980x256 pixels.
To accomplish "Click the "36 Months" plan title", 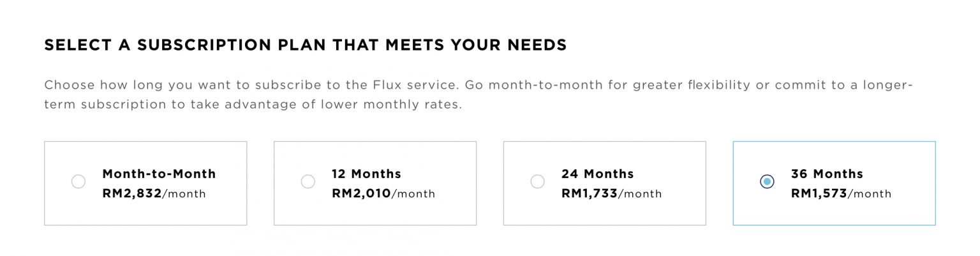I will tap(827, 174).
